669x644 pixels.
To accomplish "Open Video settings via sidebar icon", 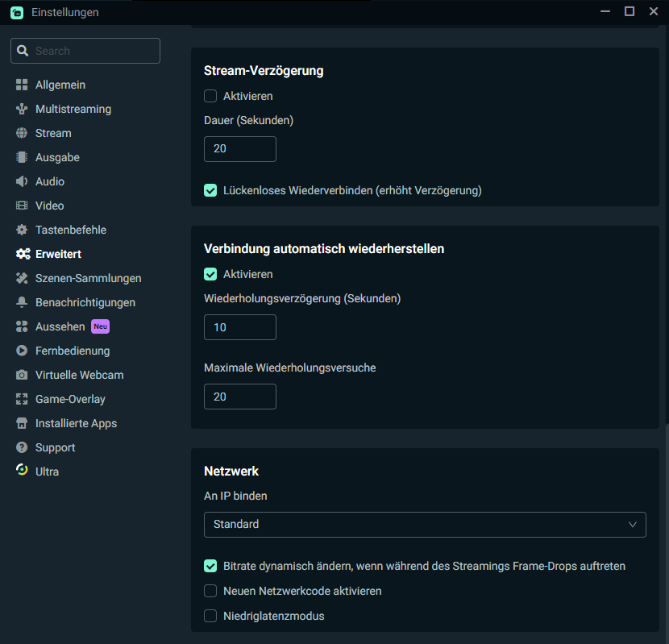I will 22,206.
